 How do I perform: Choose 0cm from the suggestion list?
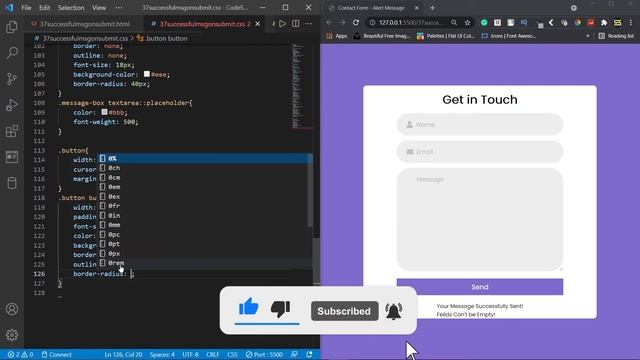click(x=204, y=177)
